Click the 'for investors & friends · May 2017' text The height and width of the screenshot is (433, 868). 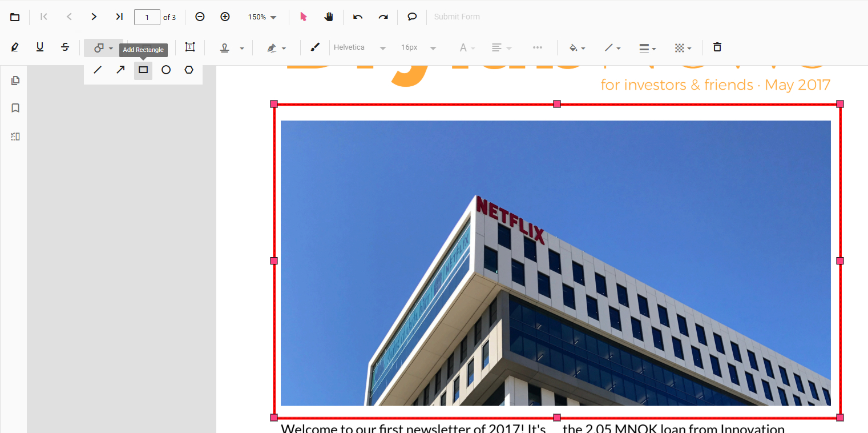(x=716, y=85)
